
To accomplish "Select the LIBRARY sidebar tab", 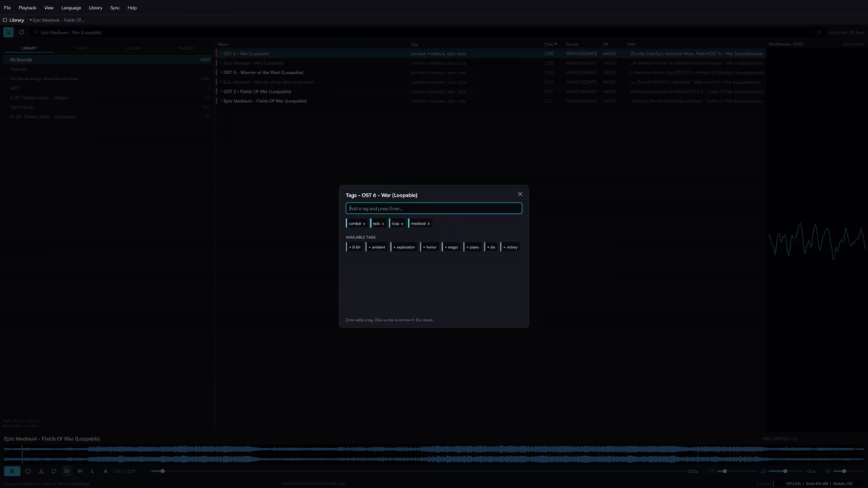I will coord(29,48).
